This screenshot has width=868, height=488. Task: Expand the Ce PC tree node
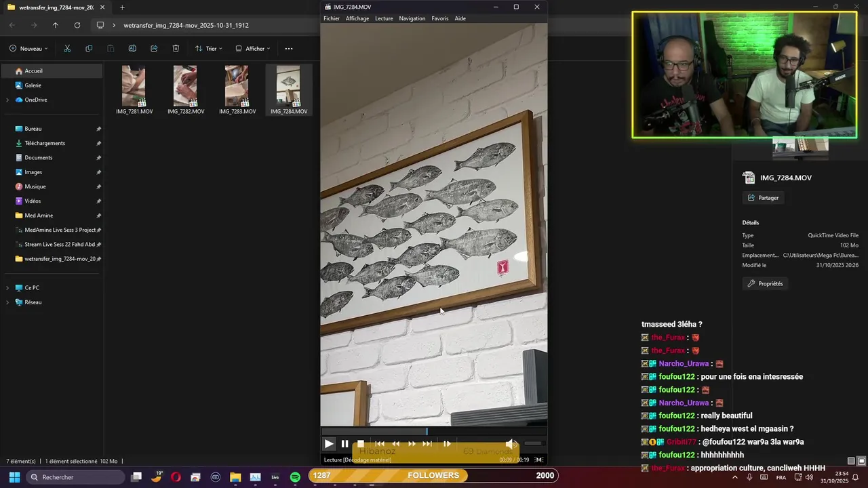coord(7,287)
